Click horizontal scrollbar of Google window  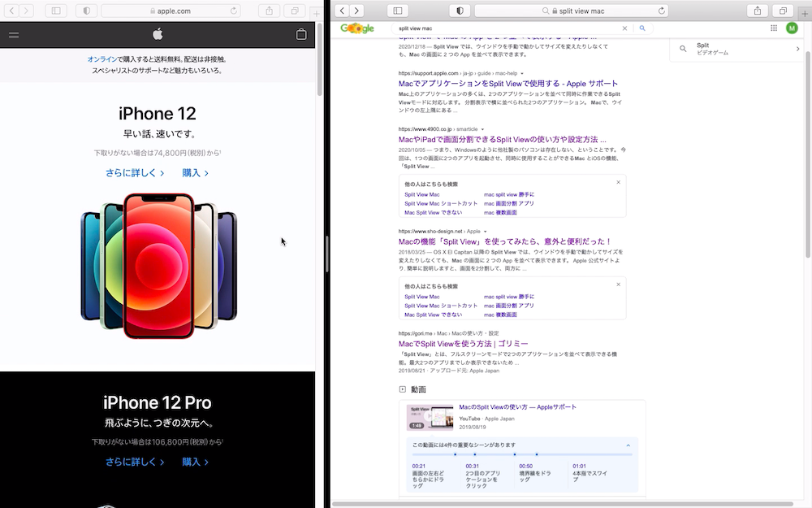(x=562, y=504)
